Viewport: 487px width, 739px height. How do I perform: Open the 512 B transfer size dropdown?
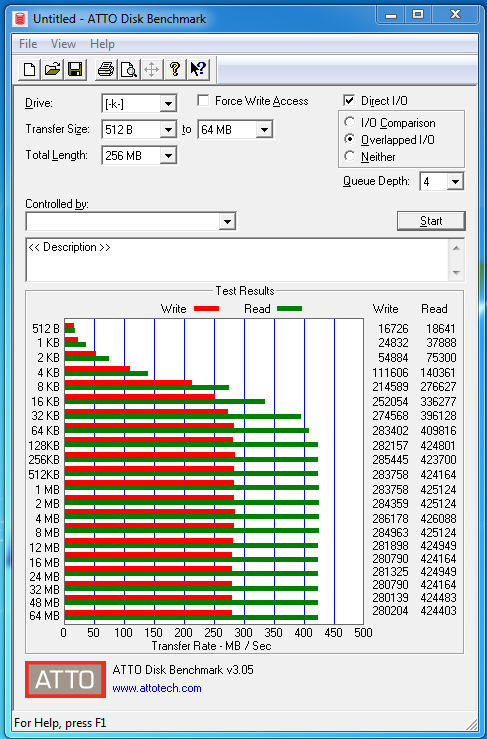(x=168, y=130)
